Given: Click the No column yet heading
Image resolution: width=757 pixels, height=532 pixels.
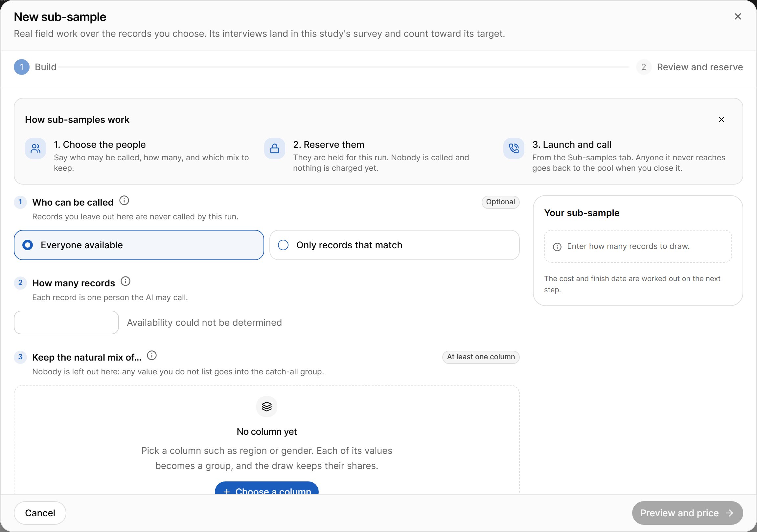Looking at the screenshot, I should [266, 432].
